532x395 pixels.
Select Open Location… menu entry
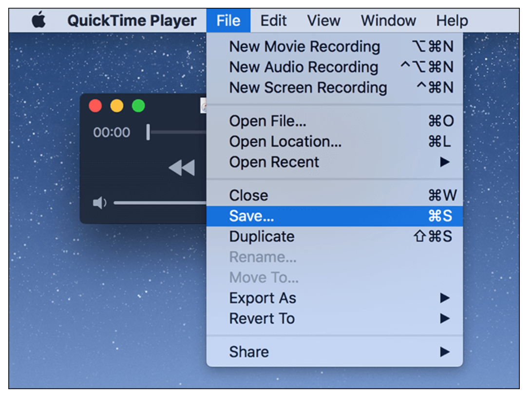point(335,141)
